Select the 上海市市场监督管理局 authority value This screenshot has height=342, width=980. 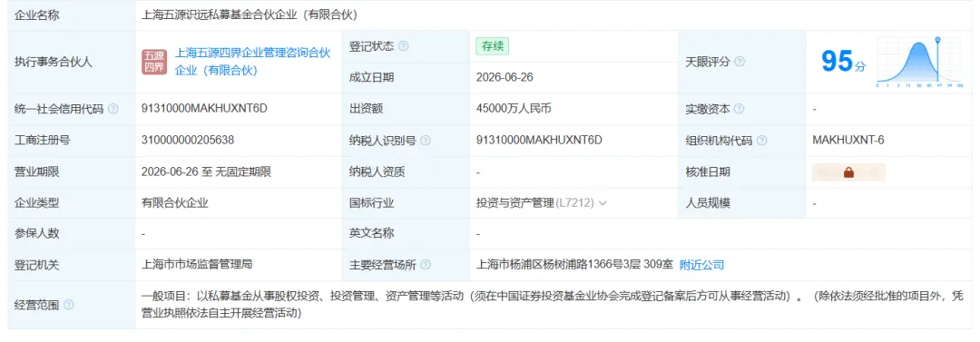click(197, 265)
